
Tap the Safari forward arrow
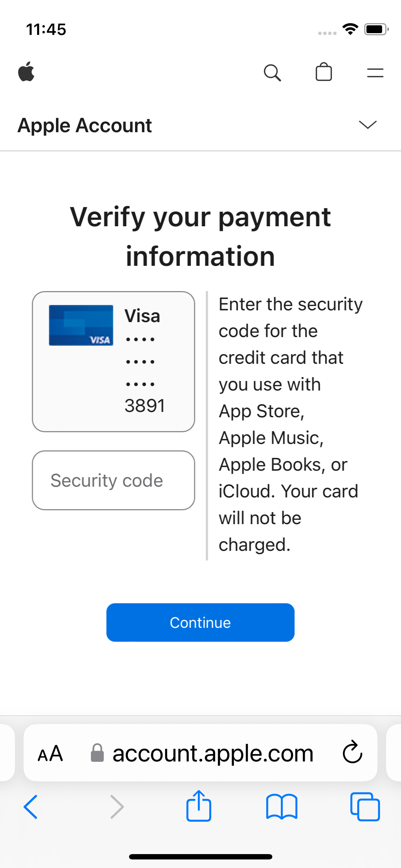[117, 807]
